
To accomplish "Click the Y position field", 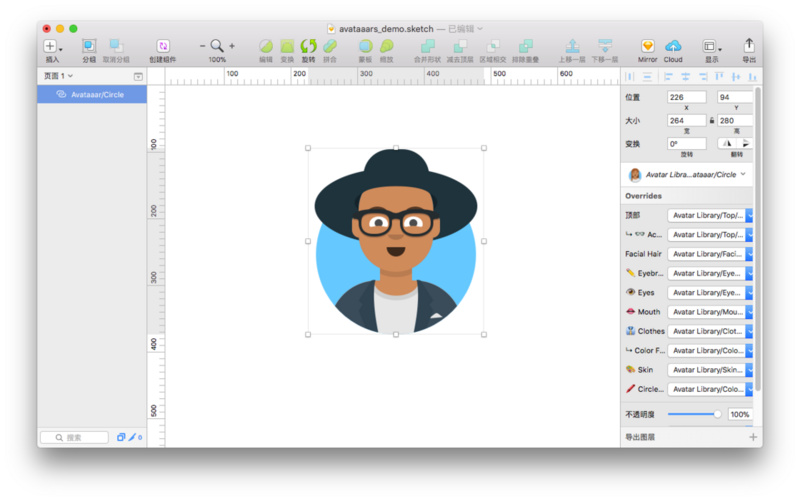I will point(735,97).
